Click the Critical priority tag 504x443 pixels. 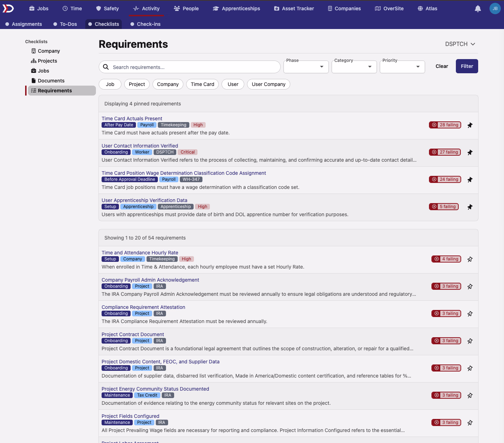pos(188,152)
